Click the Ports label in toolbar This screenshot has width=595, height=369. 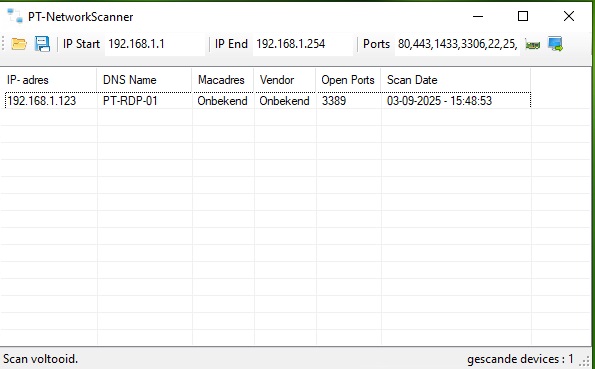click(376, 44)
